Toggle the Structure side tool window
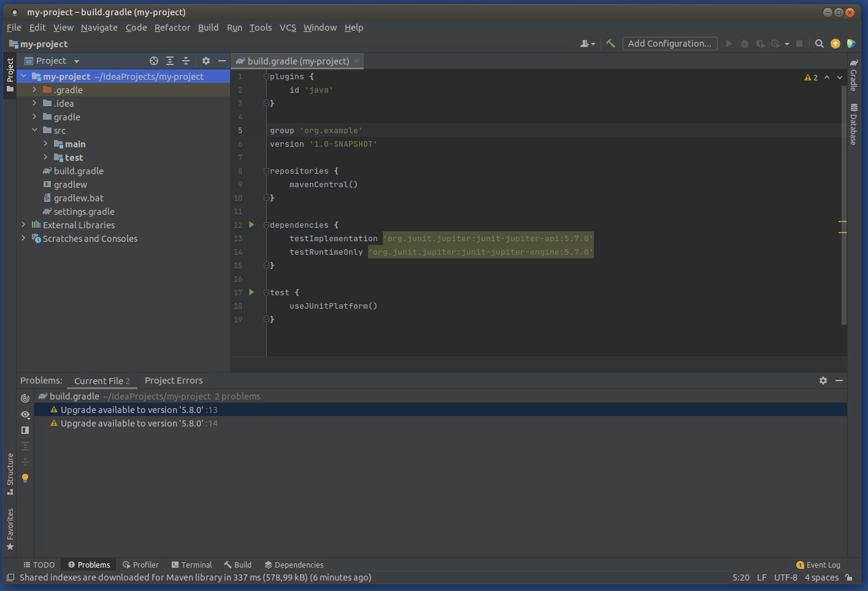 point(10,474)
